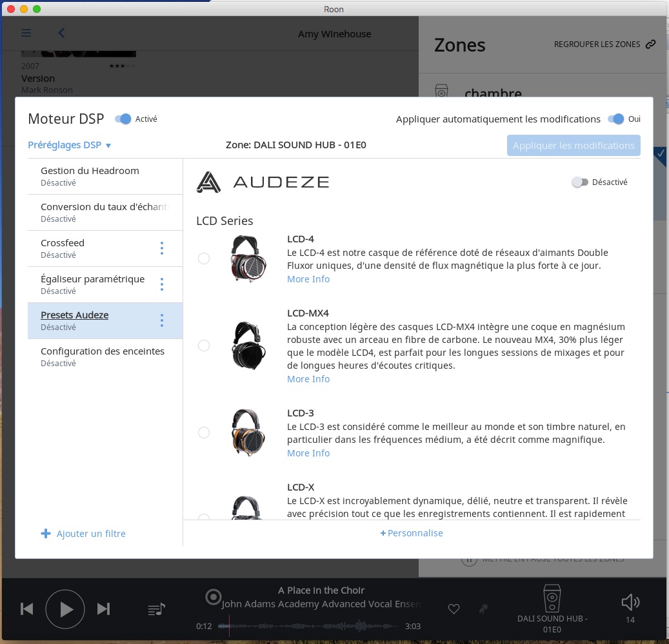
Task: Toggle automatic application of modifications
Action: click(x=616, y=119)
